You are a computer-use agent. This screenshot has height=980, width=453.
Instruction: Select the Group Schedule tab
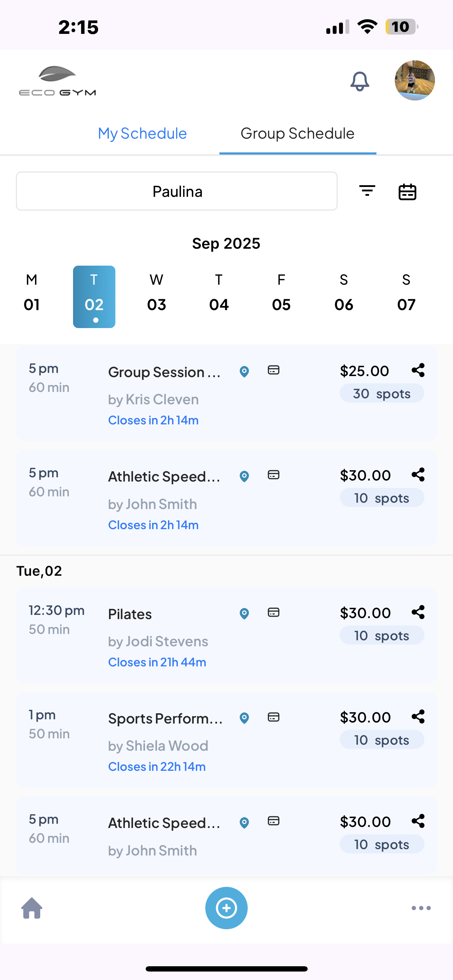297,134
